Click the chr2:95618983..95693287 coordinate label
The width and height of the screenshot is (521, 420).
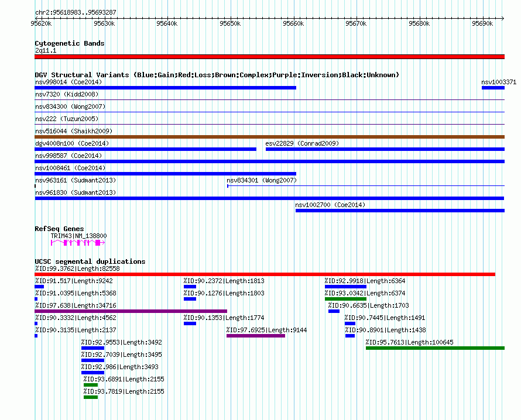click(76, 12)
